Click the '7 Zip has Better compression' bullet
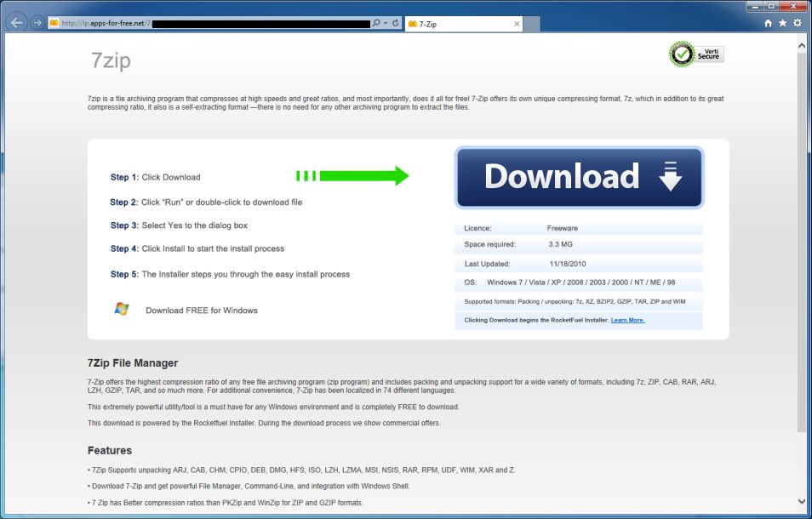Viewport: 812px width, 519px height. (226, 503)
